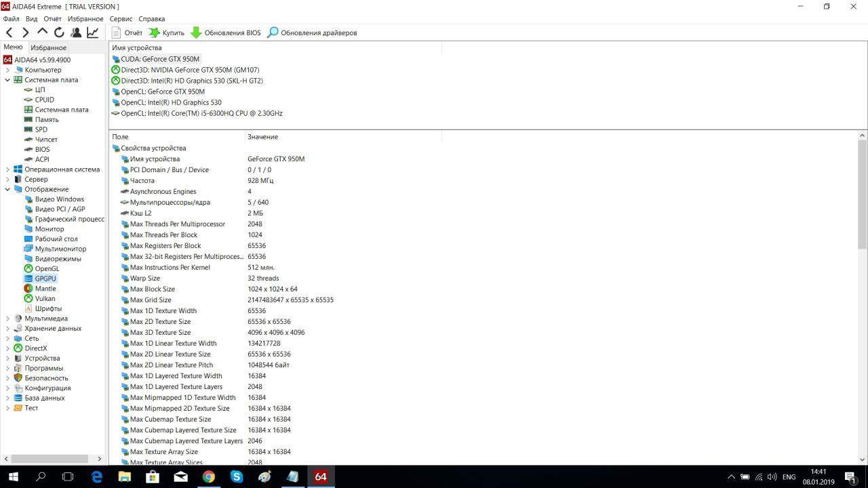The width and height of the screenshot is (868, 488).
Task: Open the graph chart toolbar icon
Action: click(92, 33)
